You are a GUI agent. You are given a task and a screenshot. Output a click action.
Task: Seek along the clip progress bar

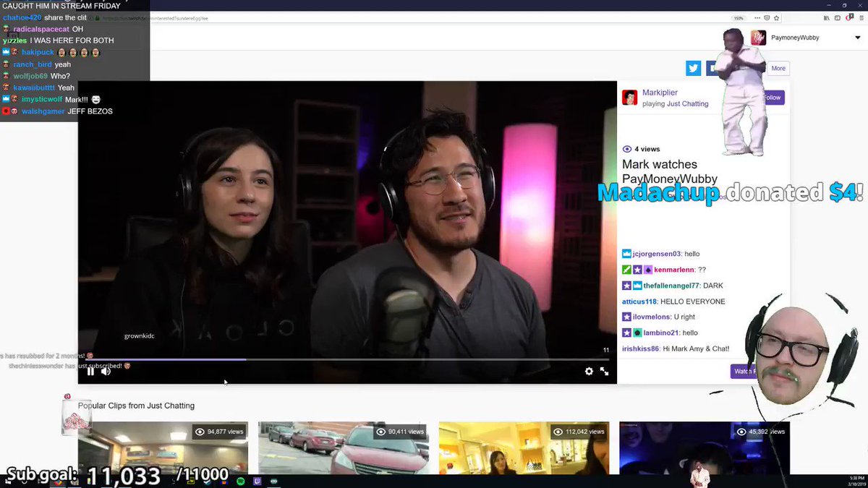pos(347,359)
